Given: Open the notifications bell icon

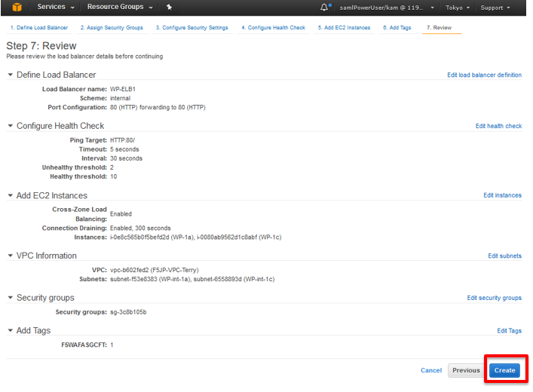Looking at the screenshot, I should pos(325,7).
